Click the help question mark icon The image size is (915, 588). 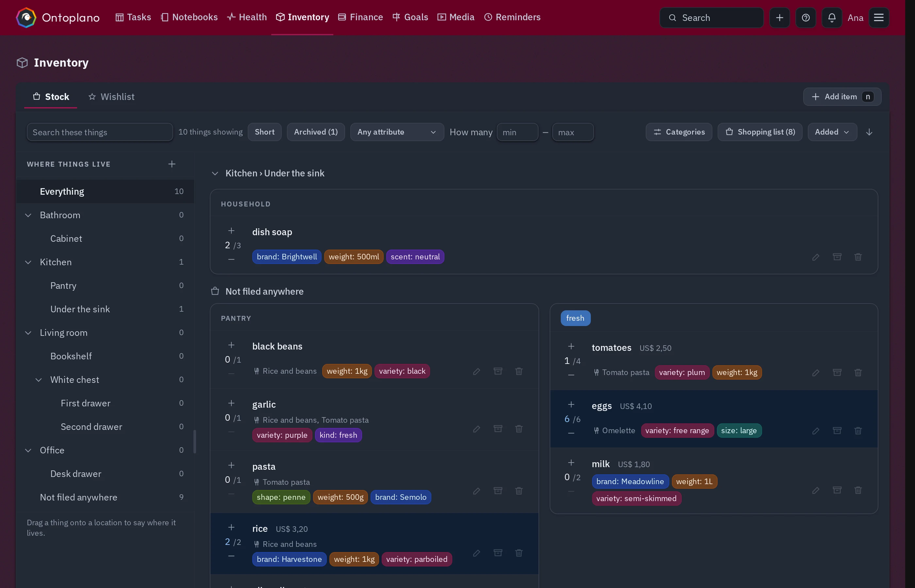[806, 18]
